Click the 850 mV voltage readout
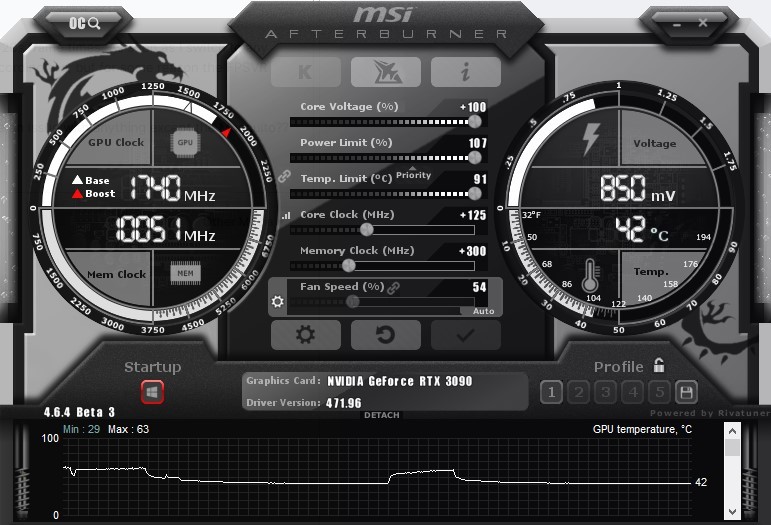 [637, 188]
